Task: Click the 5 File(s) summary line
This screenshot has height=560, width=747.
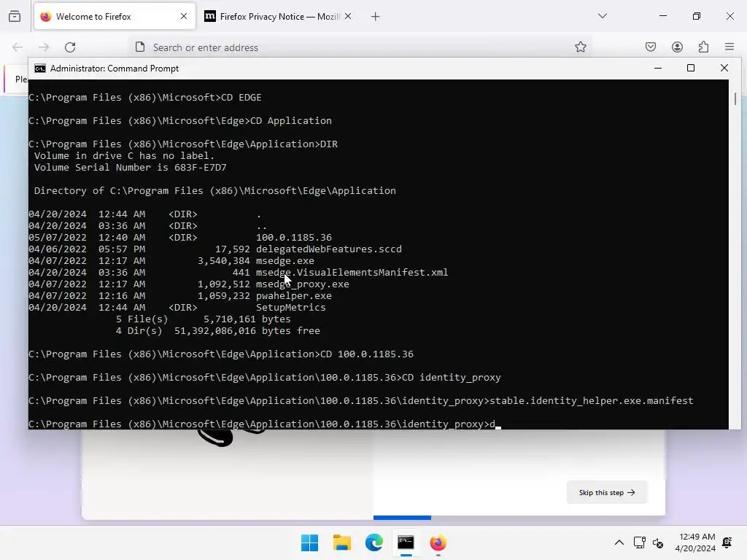Action: (203, 319)
